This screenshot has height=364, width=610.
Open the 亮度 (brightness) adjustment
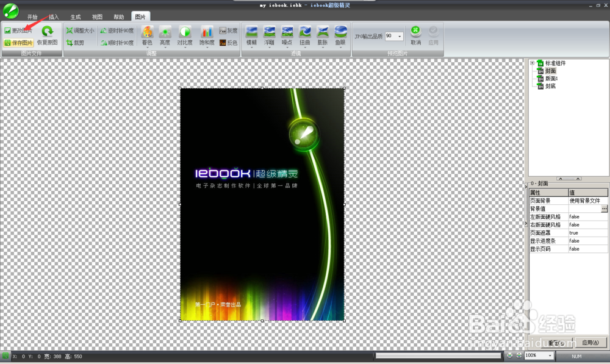[x=165, y=36]
